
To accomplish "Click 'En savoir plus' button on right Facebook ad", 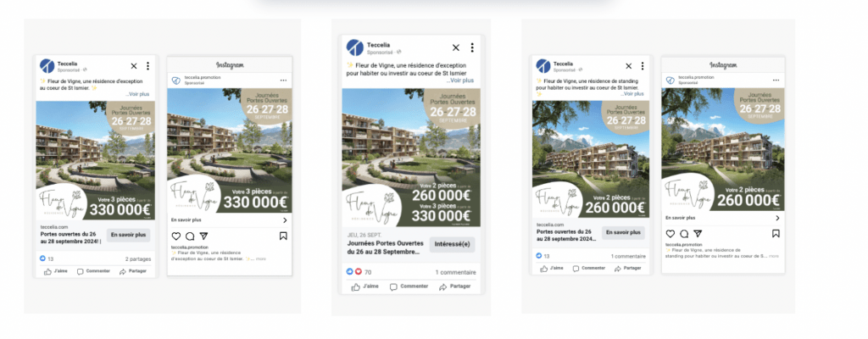I will click(623, 233).
